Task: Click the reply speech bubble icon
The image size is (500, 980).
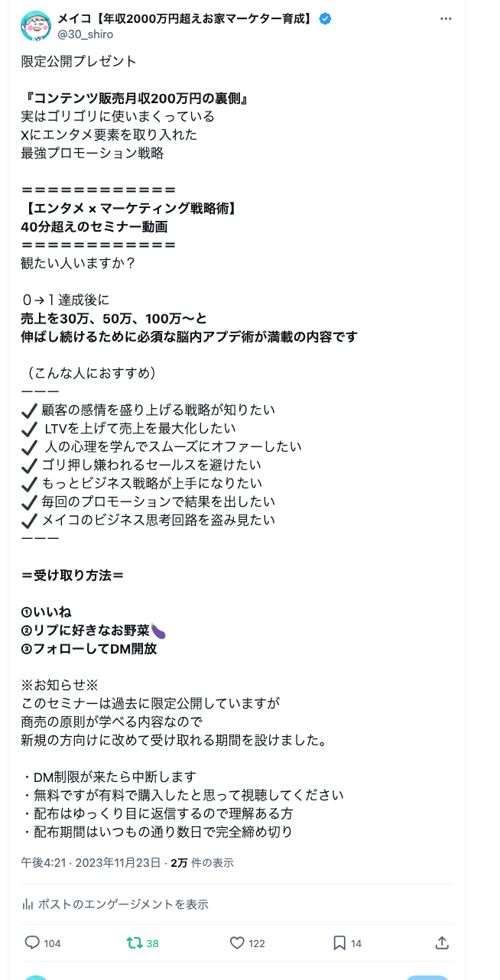Action: [32, 943]
